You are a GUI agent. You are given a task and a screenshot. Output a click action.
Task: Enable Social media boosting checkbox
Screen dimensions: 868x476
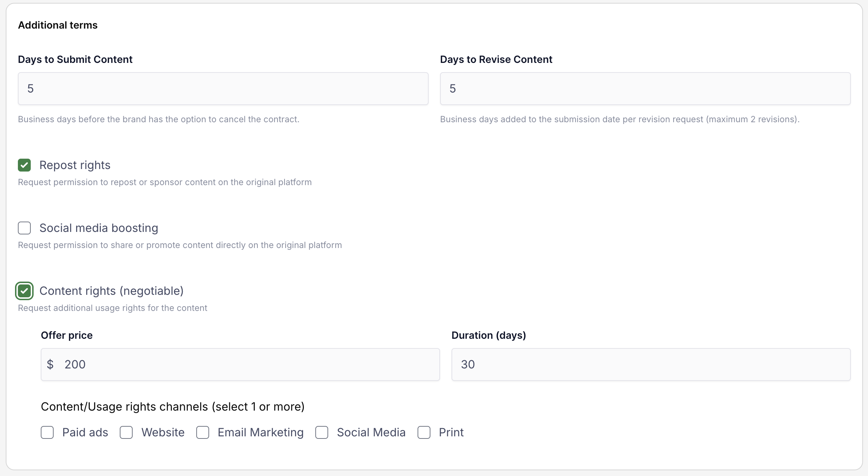(x=24, y=228)
